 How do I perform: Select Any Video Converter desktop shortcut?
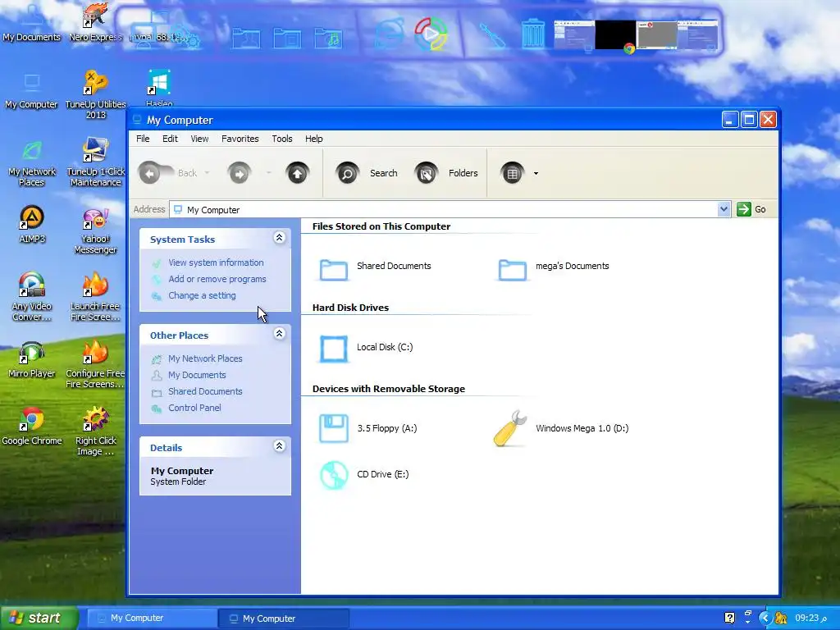[32, 297]
